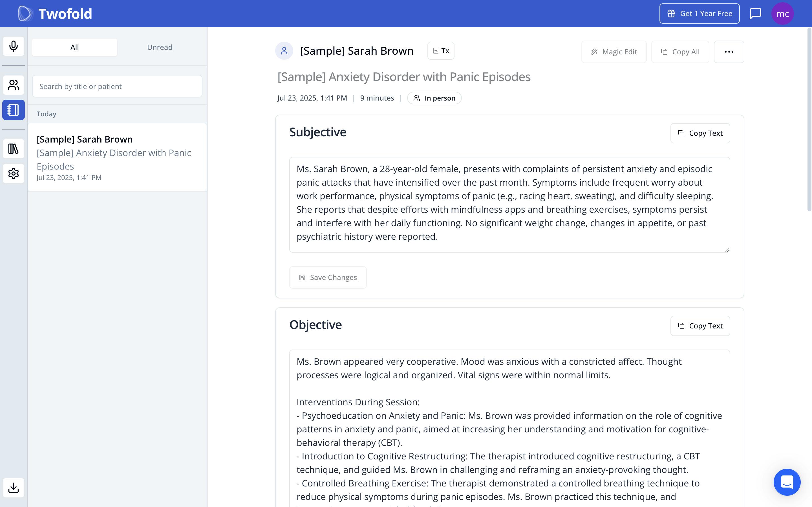The height and width of the screenshot is (507, 812).
Task: Open the three-dots more options menu
Action: [729, 52]
